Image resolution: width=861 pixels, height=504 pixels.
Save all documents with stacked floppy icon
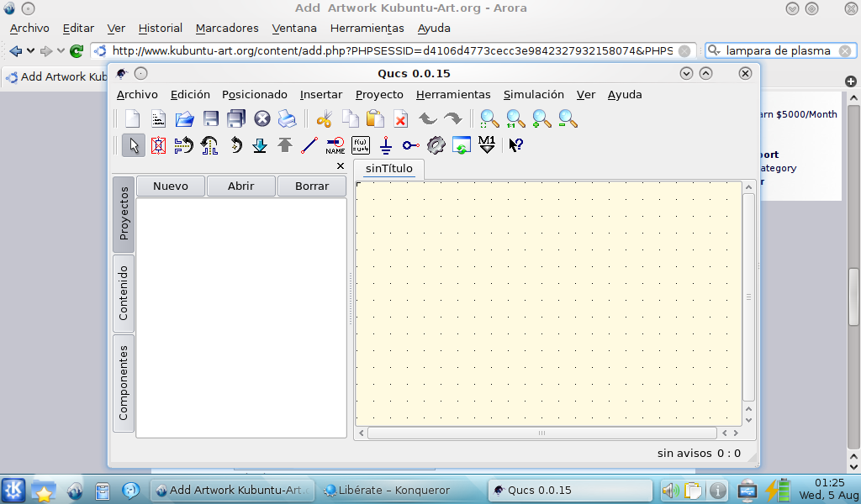(236, 118)
